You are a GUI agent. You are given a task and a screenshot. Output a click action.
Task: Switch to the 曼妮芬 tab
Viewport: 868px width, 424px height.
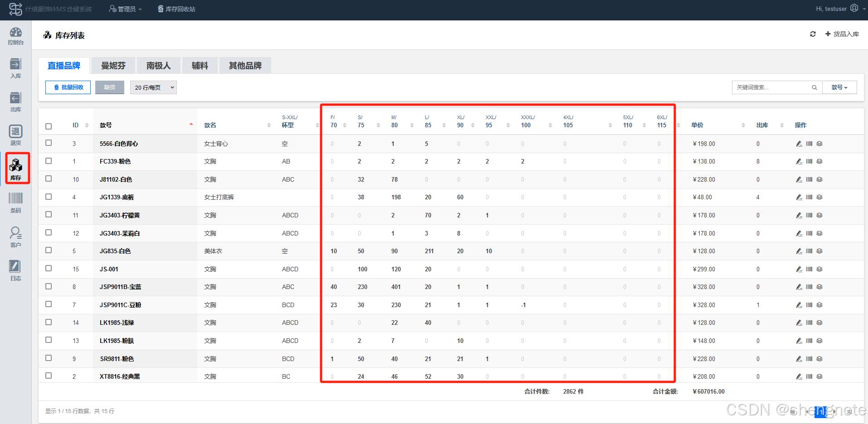pos(113,66)
